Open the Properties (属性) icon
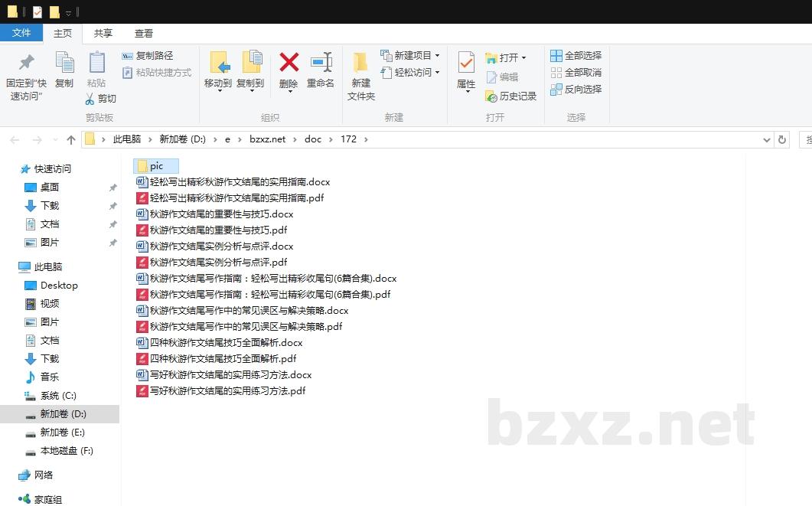This screenshot has width=812, height=506. click(x=466, y=63)
